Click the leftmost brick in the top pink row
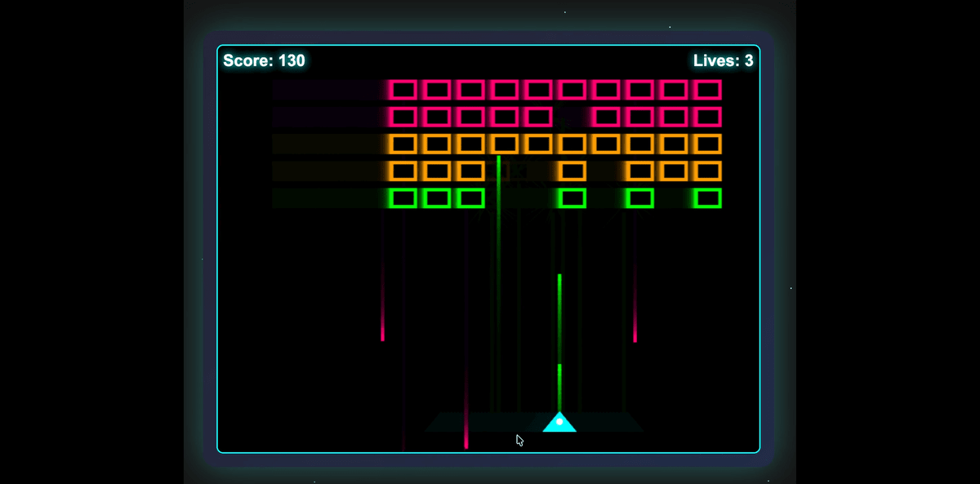Screen dimensions: 980x484 click(x=403, y=90)
